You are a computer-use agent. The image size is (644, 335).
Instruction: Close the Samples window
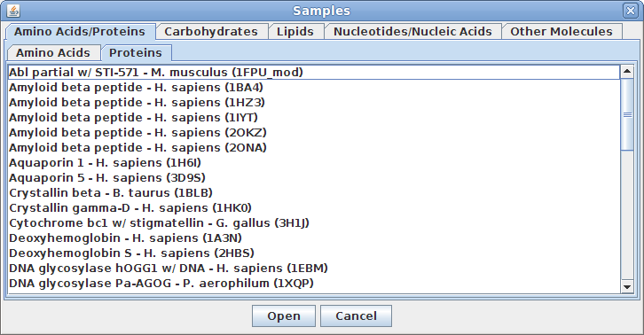pyautogui.click(x=630, y=11)
